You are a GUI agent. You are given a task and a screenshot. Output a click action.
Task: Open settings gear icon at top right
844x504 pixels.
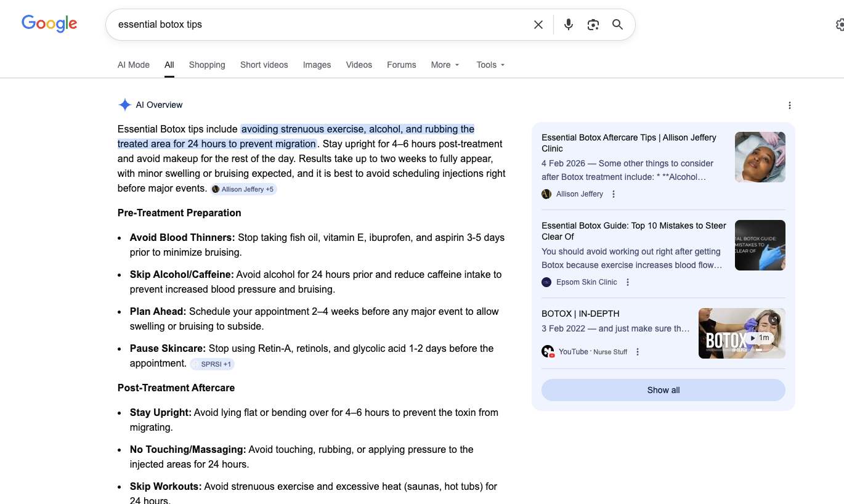click(840, 25)
